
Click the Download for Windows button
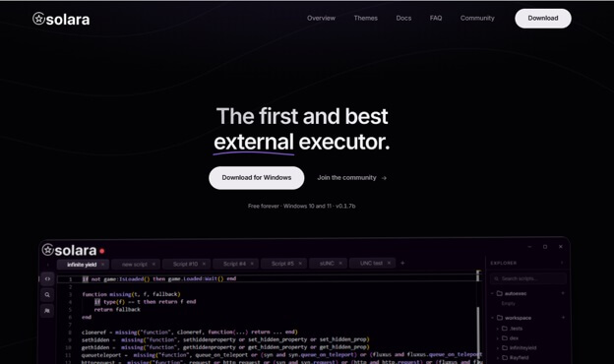coord(257,178)
